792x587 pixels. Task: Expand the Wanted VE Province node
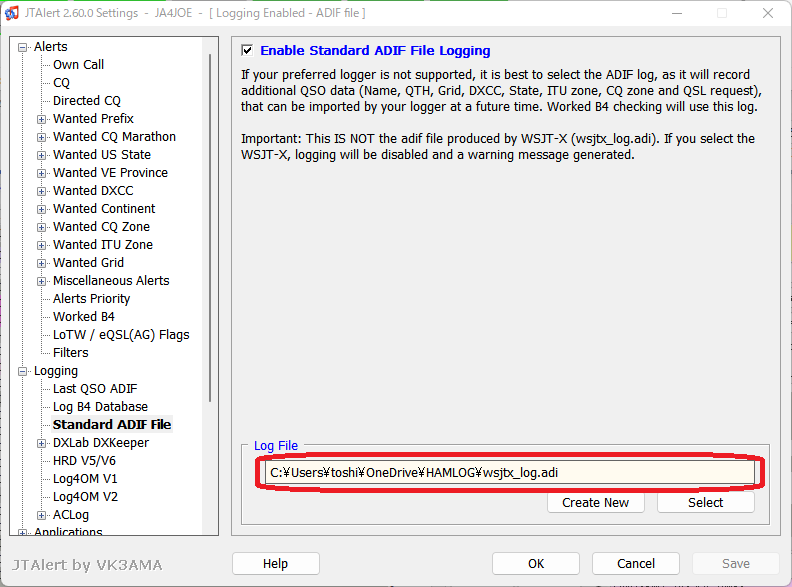click(x=41, y=173)
